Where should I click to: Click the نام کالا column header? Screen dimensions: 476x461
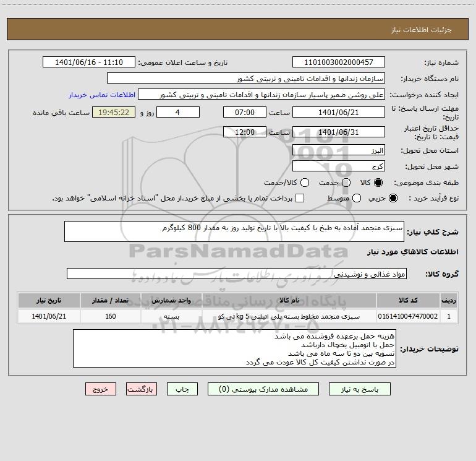point(289,300)
